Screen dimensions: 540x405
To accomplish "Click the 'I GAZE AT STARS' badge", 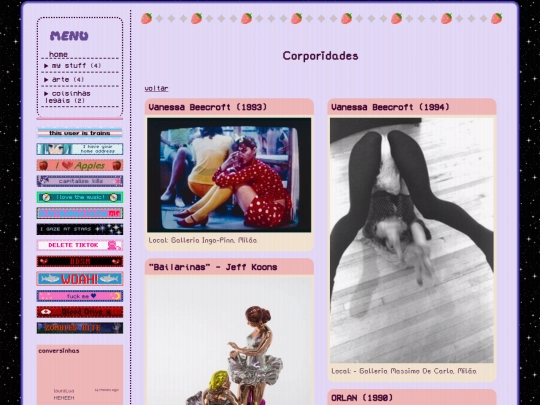I will click(x=80, y=229).
